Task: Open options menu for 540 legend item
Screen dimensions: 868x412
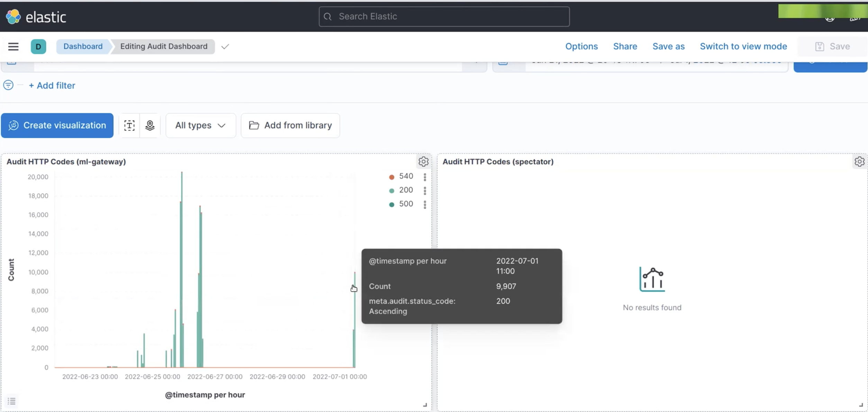Action: coord(425,177)
